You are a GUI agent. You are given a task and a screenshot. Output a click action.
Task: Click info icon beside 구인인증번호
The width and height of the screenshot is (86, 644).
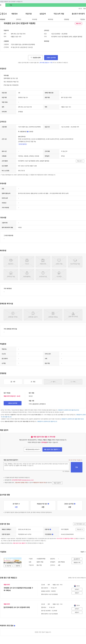[53, 534]
